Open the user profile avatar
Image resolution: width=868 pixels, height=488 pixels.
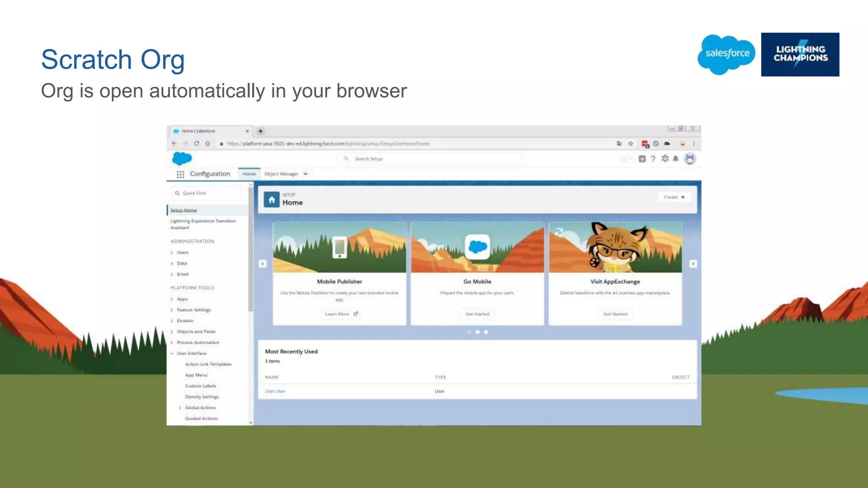tap(690, 159)
